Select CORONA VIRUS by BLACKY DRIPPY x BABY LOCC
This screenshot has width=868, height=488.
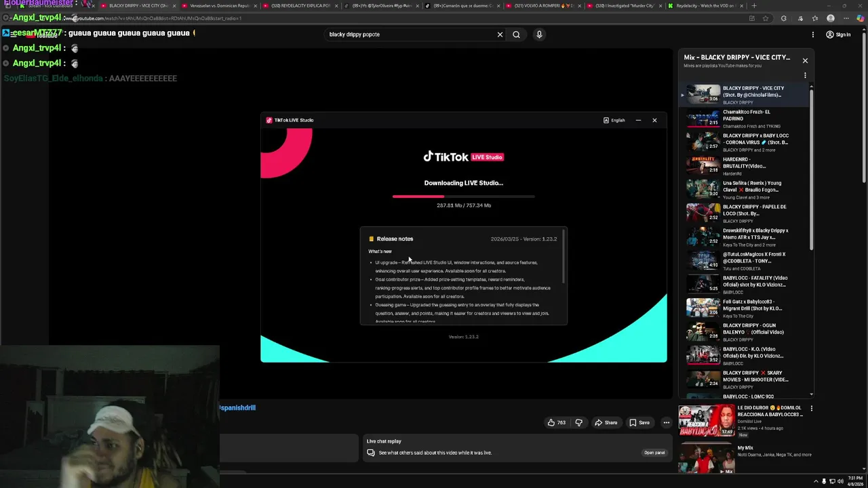745,142
